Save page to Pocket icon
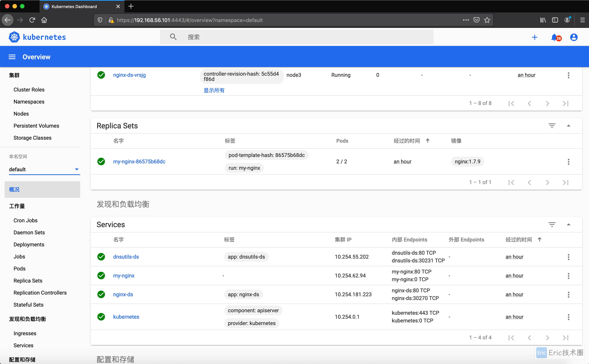This screenshot has height=364, width=589. click(476, 20)
